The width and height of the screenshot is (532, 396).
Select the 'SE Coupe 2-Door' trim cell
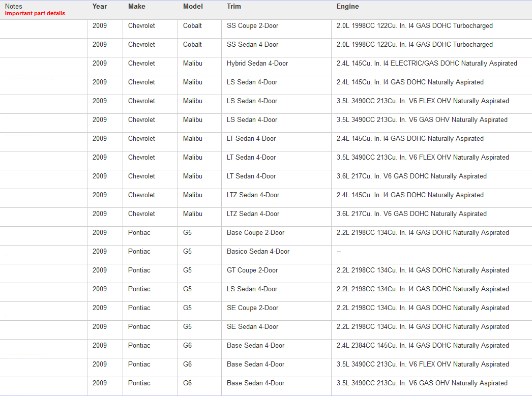tap(252, 308)
